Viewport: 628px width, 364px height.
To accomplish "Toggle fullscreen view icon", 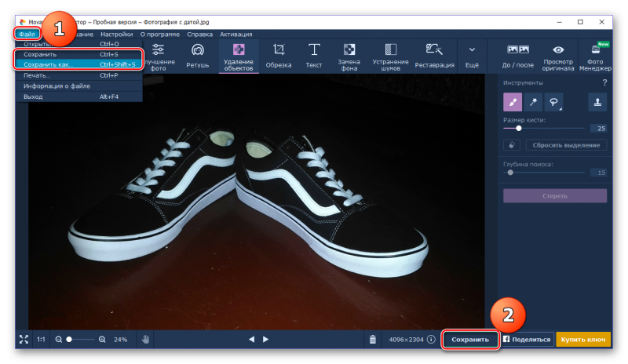I will tap(23, 340).
